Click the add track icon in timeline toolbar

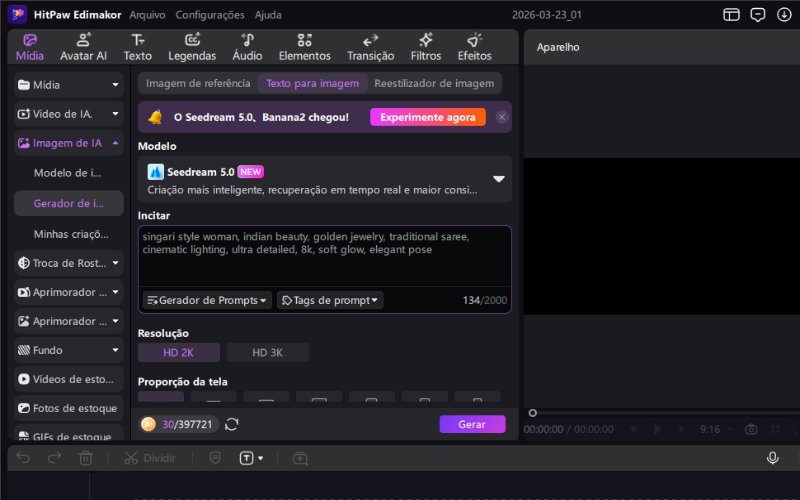pos(301,458)
